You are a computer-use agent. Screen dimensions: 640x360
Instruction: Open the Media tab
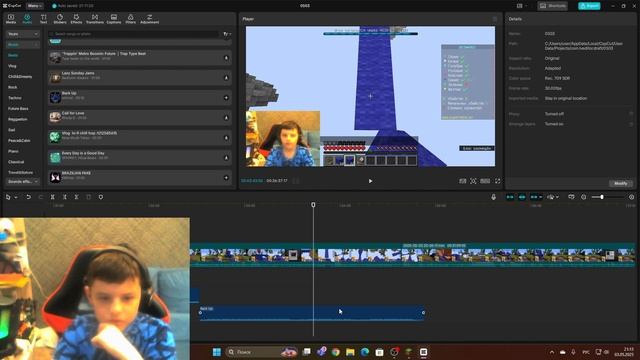(x=11, y=19)
